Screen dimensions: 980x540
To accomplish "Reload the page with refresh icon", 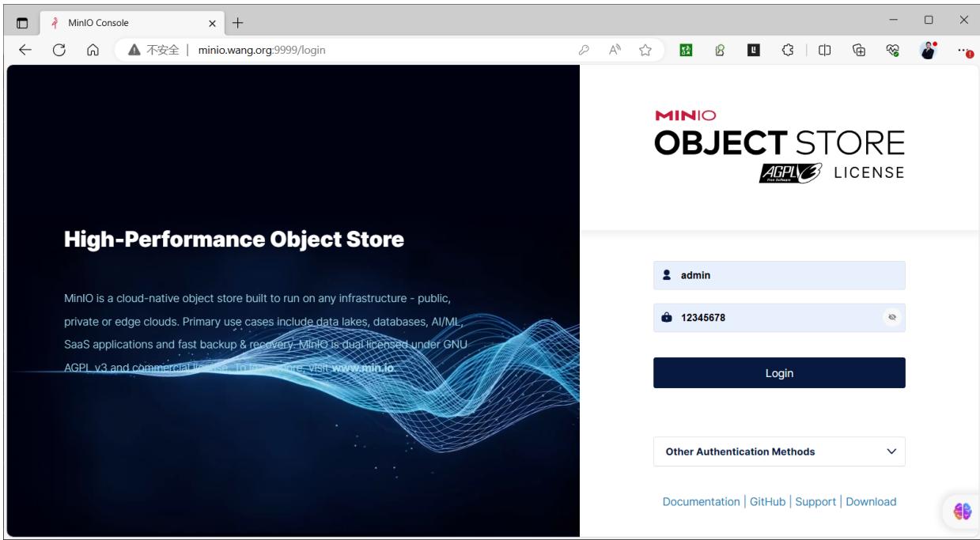I will pos(59,51).
